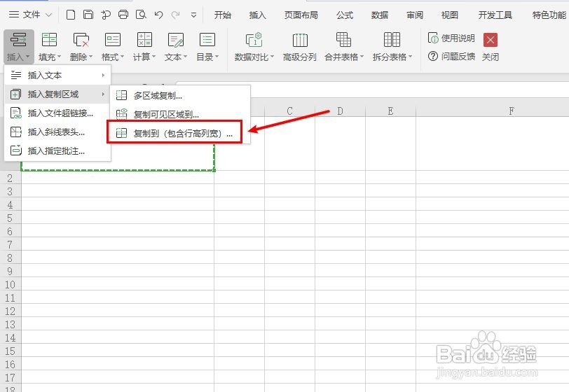Image resolution: width=569 pixels, height=392 pixels.
Task: Expand the 计算 dropdown arrow
Action: click(x=154, y=57)
